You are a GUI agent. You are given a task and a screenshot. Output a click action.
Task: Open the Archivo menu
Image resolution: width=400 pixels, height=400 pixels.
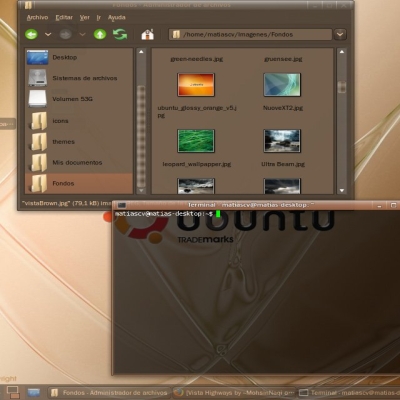tap(37, 17)
